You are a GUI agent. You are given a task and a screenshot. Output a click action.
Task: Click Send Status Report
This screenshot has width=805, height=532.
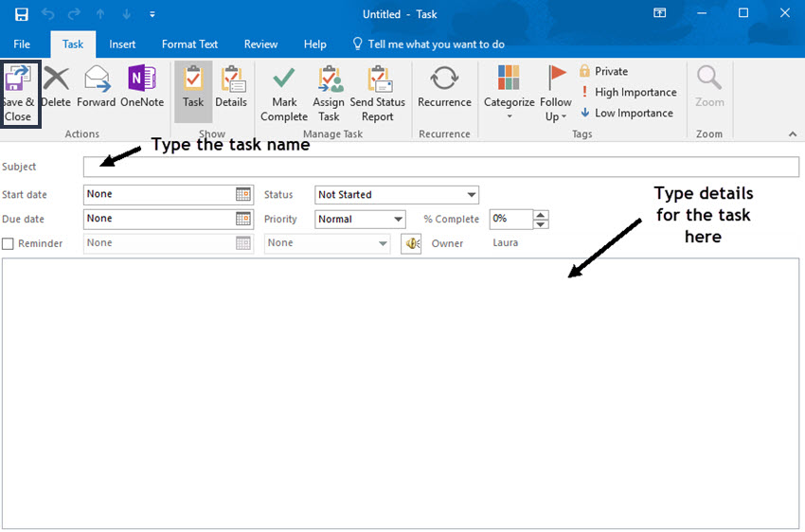pos(377,94)
